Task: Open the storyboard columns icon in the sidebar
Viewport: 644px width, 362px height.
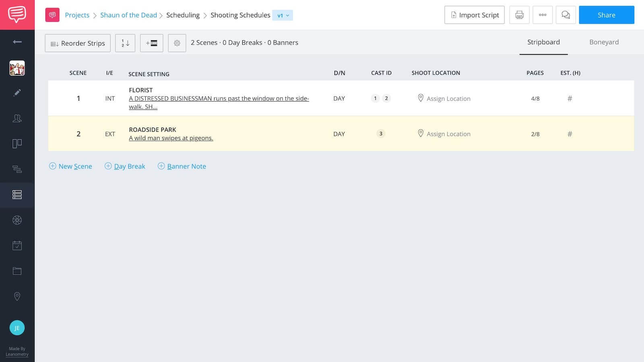Action: (x=17, y=143)
